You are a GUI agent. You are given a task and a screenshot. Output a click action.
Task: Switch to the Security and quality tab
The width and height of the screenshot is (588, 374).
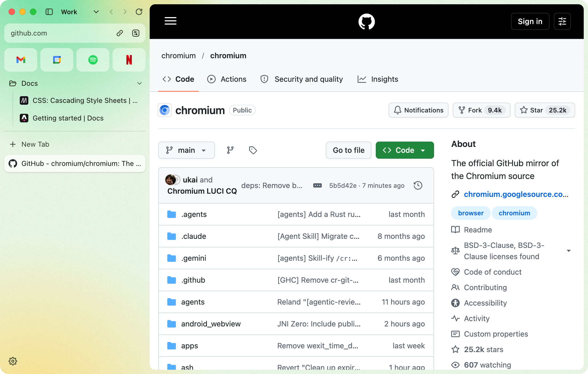coord(301,79)
